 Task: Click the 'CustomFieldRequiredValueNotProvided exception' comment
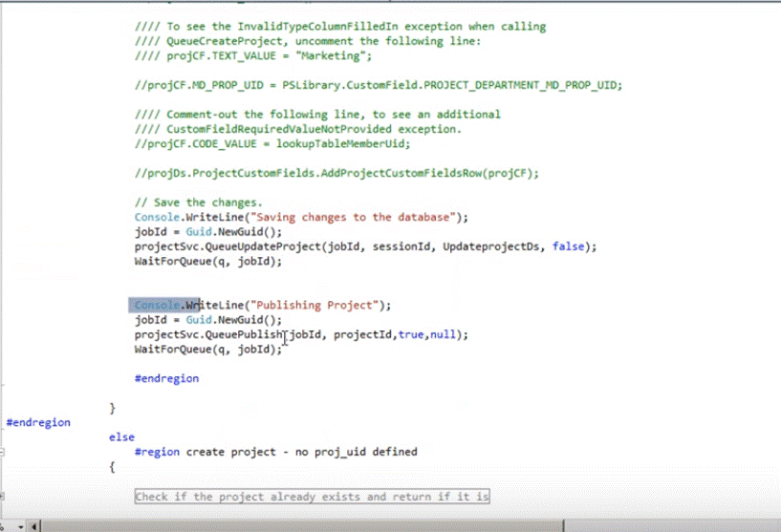point(298,129)
